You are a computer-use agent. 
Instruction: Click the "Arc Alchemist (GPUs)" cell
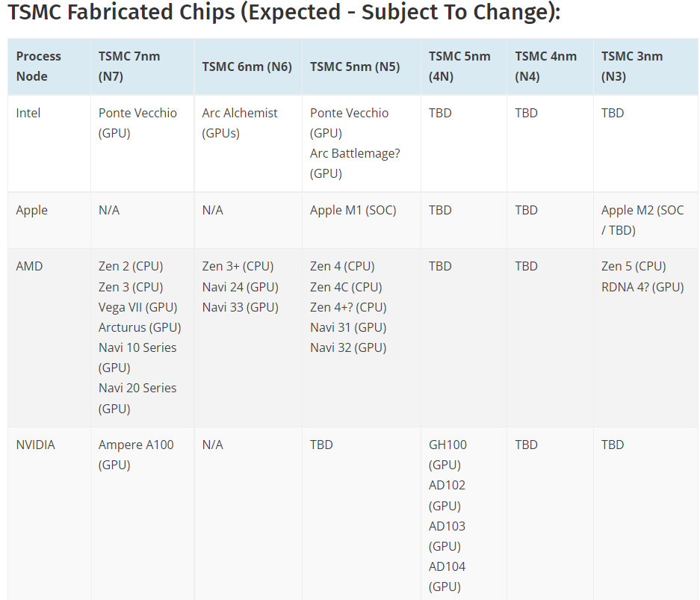coord(240,123)
